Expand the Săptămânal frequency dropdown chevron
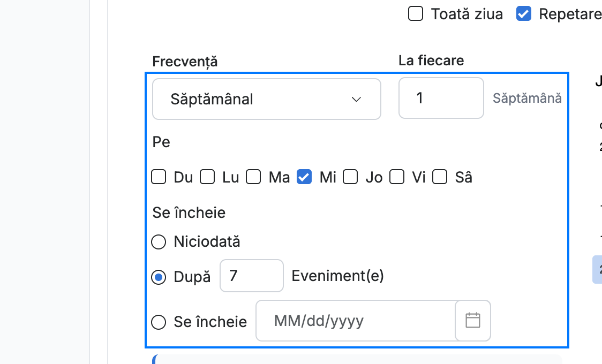Viewport: 602px width, 364px height. click(x=356, y=100)
